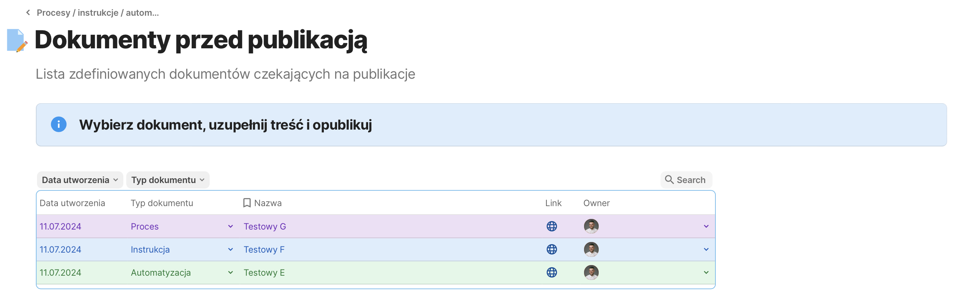Expand the Instrukcja document type dropdown
The image size is (980, 298).
[231, 250]
